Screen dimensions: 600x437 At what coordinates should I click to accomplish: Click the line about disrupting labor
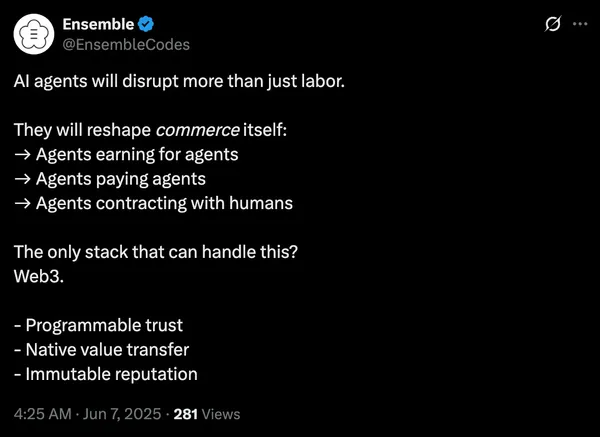[179, 82]
